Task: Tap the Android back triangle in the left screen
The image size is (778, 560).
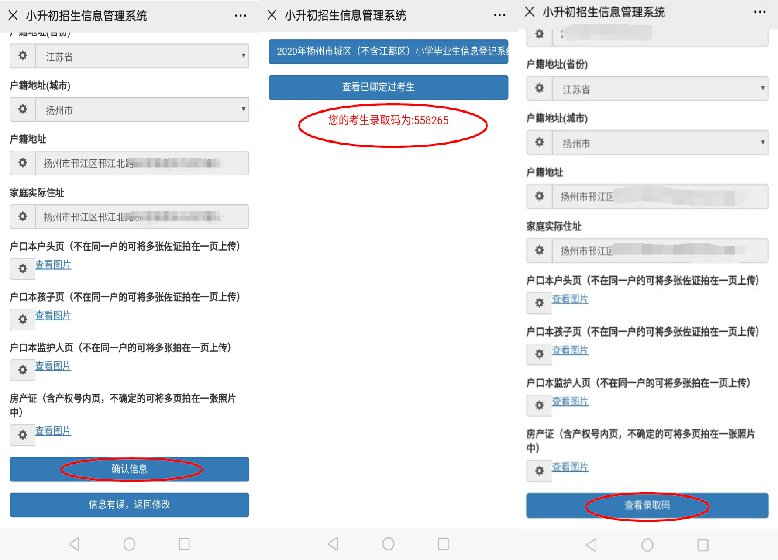Action: point(73,544)
